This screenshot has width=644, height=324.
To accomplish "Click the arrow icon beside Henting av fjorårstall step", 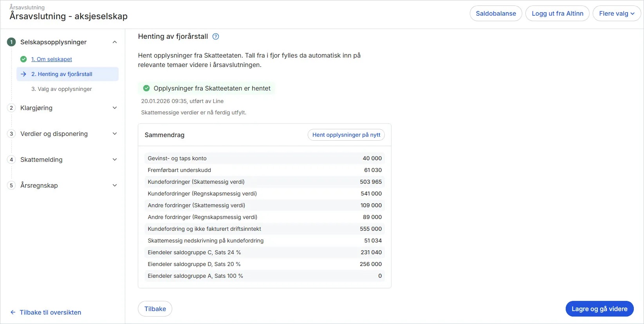I will click(x=23, y=74).
